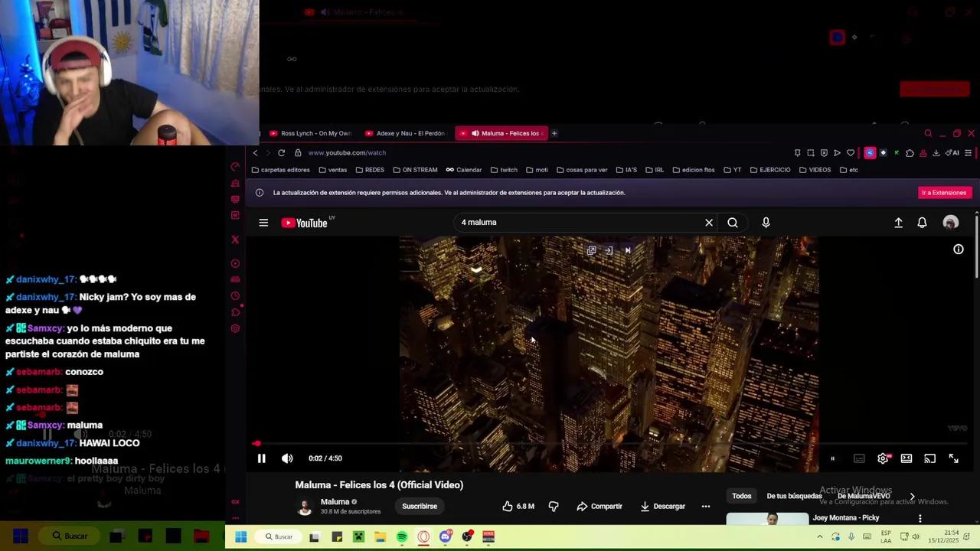Open the player settings gear
Image resolution: width=980 pixels, height=551 pixels.
point(883,458)
